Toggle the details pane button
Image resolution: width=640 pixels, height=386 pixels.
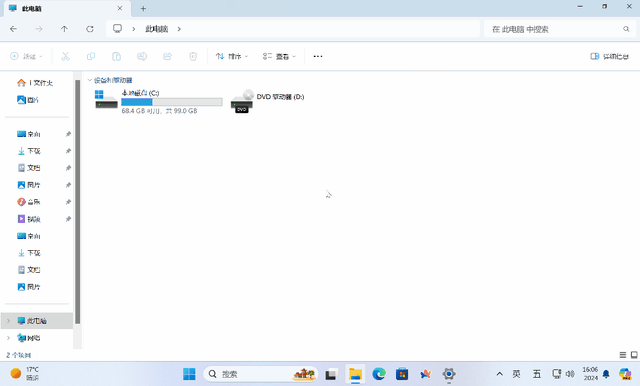[x=609, y=56]
